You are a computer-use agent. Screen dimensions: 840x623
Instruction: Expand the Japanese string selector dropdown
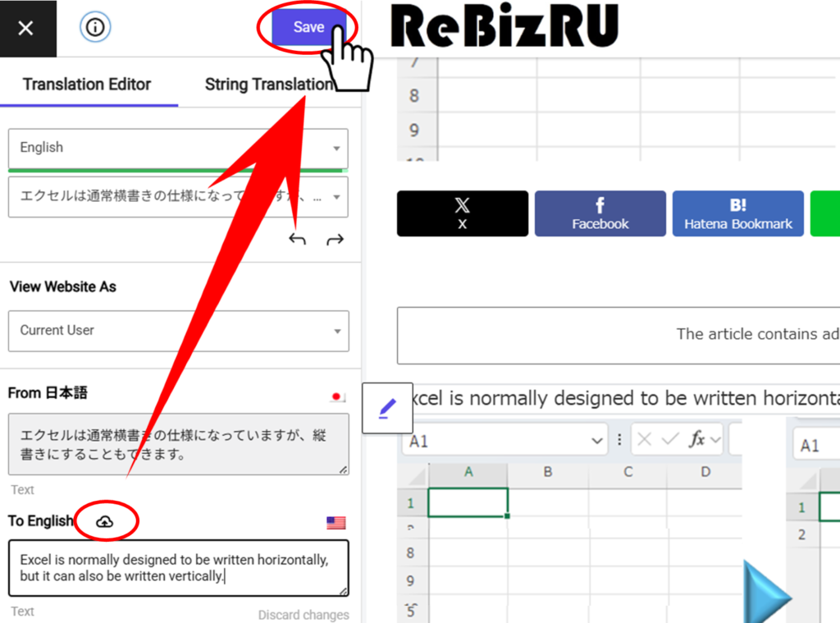[178, 197]
